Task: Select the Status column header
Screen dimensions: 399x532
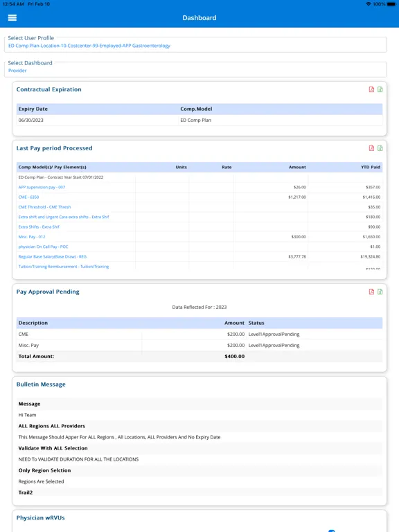Action: (256, 323)
